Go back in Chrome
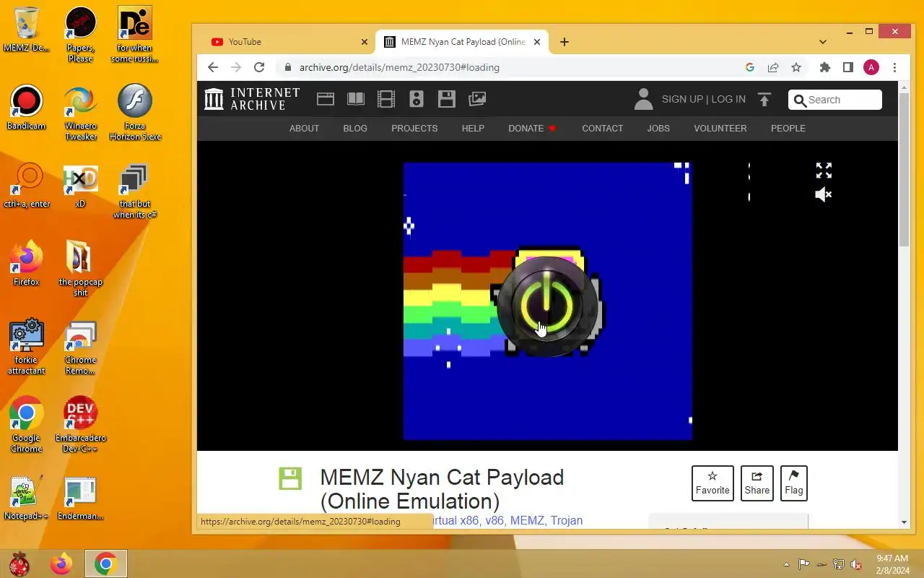 (212, 67)
